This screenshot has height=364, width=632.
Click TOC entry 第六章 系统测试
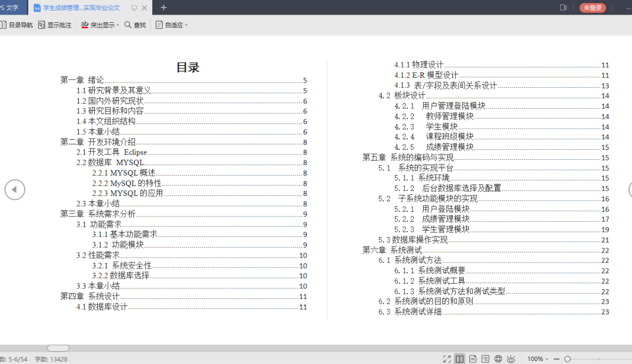click(x=485, y=250)
